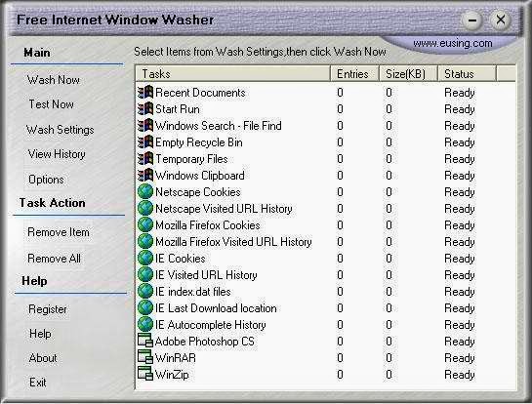Click the Temporary Files row icon
Screen dimensions: 532x404
coord(145,159)
